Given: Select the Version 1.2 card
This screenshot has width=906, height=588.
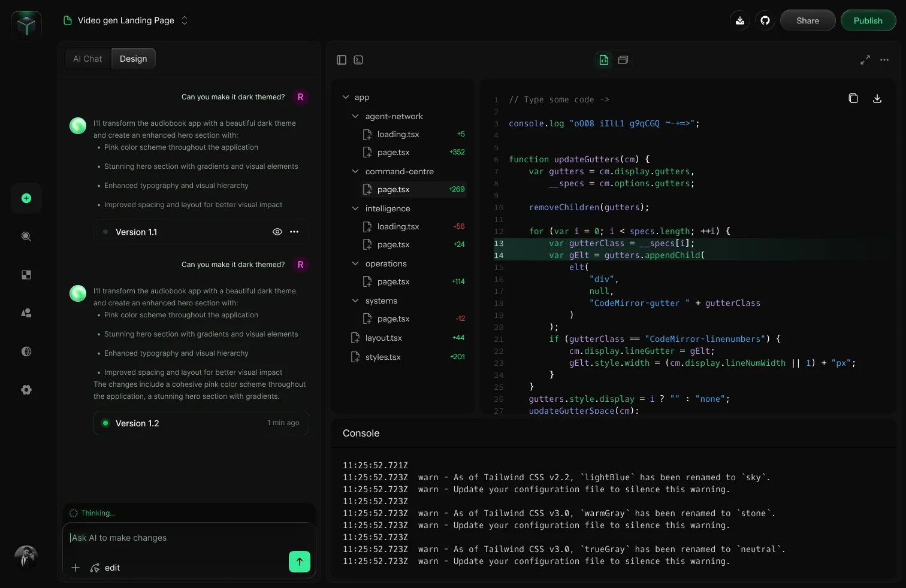Looking at the screenshot, I should click(x=201, y=423).
